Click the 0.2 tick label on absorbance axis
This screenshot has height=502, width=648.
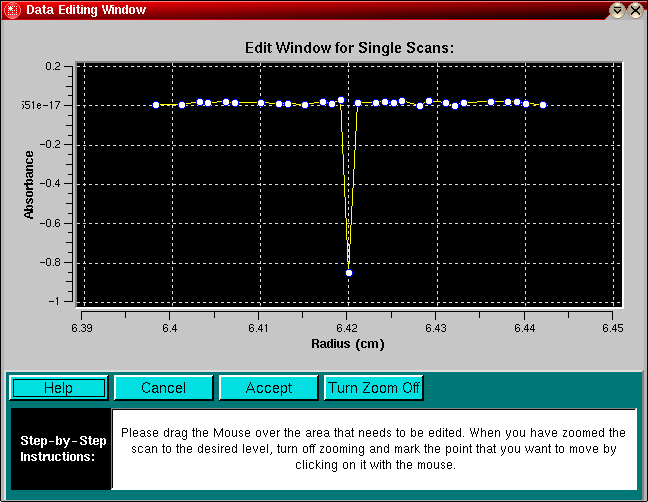click(53, 66)
